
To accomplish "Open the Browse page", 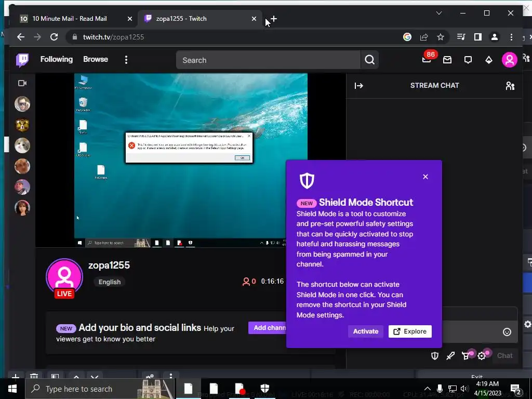I will click(x=96, y=59).
